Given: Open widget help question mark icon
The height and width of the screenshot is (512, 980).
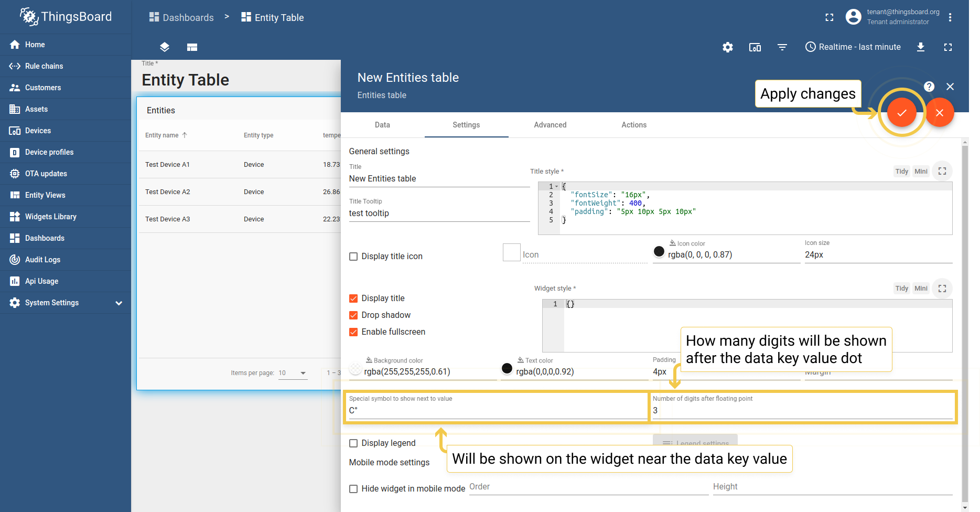Looking at the screenshot, I should click(929, 87).
